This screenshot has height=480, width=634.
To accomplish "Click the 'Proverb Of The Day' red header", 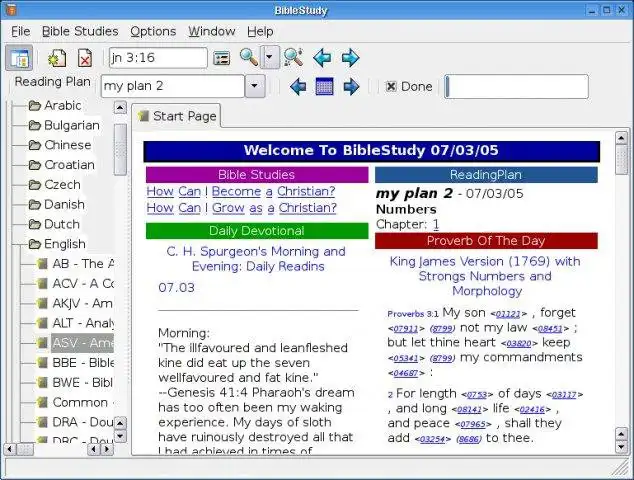I will pos(486,241).
